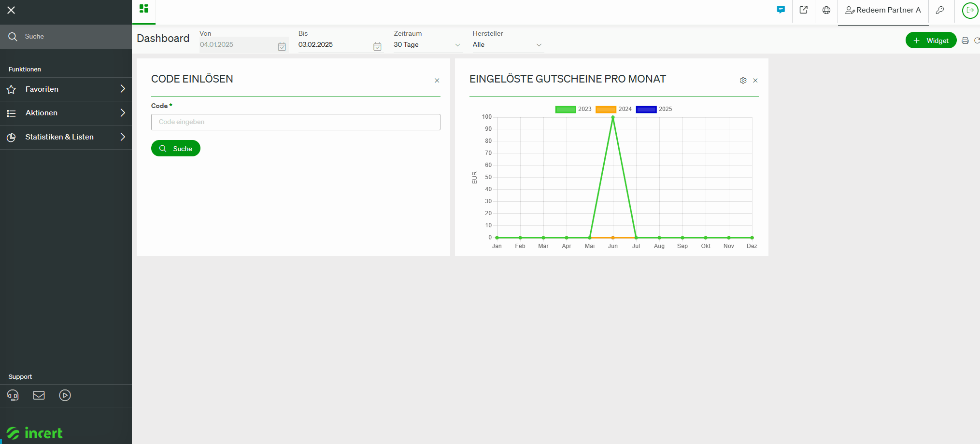The image size is (980, 444).
Task: Focus the Code eingeben input field
Action: tap(296, 122)
